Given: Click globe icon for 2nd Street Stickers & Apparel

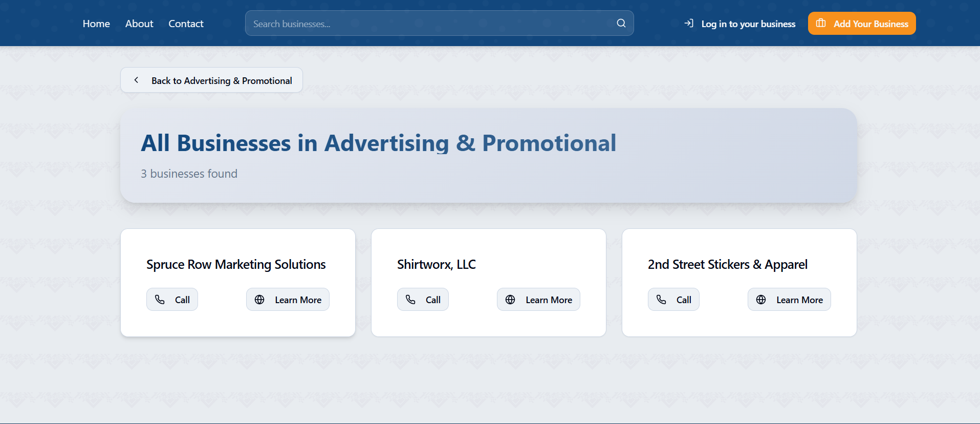Looking at the screenshot, I should point(761,300).
